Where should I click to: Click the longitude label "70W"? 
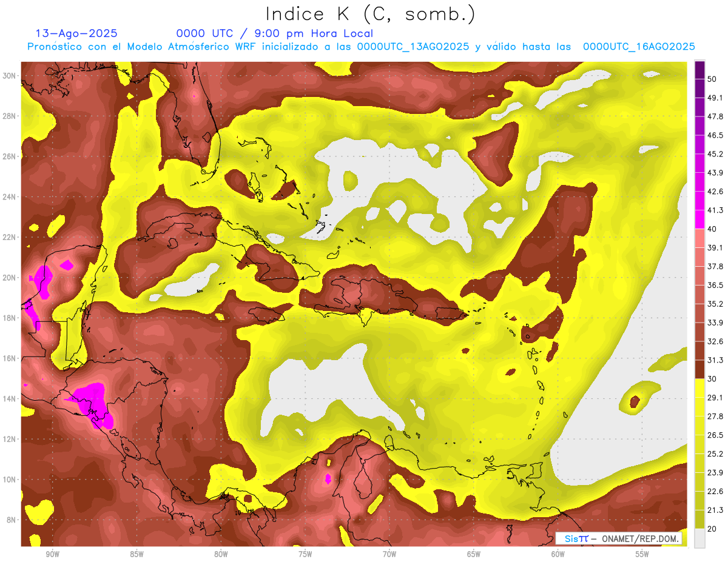[x=389, y=554]
